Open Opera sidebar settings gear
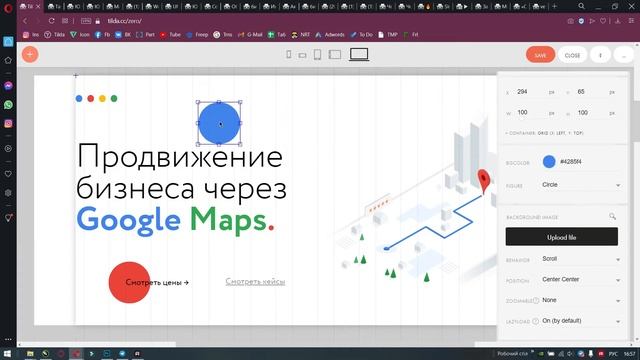The image size is (640, 360). click(8, 193)
